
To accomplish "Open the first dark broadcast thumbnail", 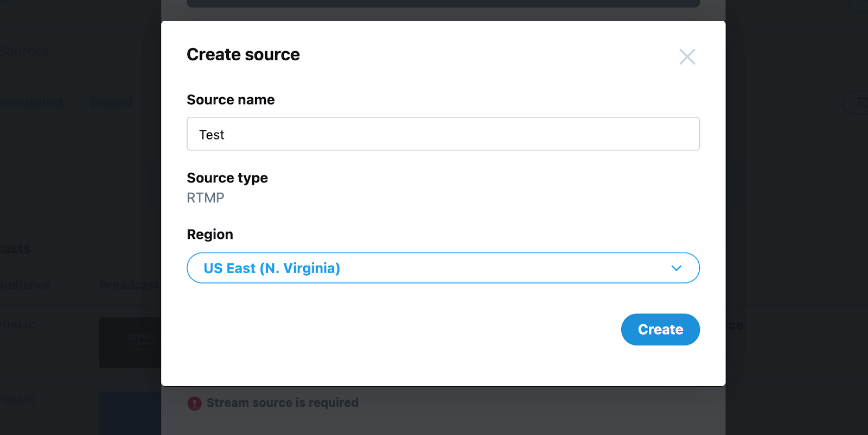I will 130,343.
